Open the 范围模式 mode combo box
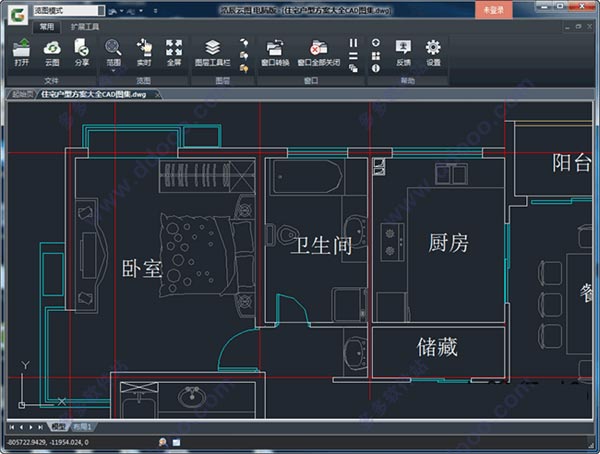Image resolution: width=600 pixels, height=454 pixels. 69,11
